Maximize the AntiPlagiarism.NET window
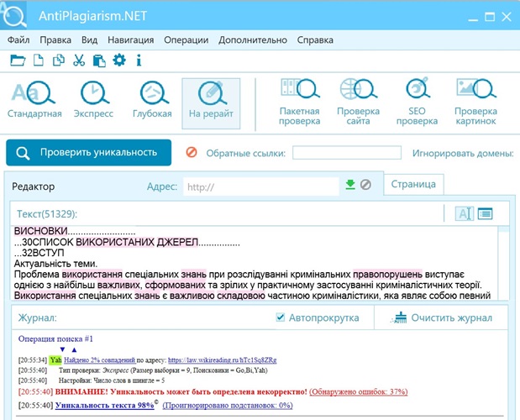 tap(490, 17)
